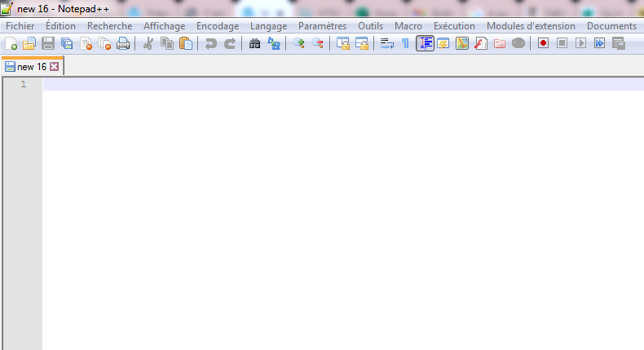Cut the selection with the scissors icon

(x=148, y=43)
